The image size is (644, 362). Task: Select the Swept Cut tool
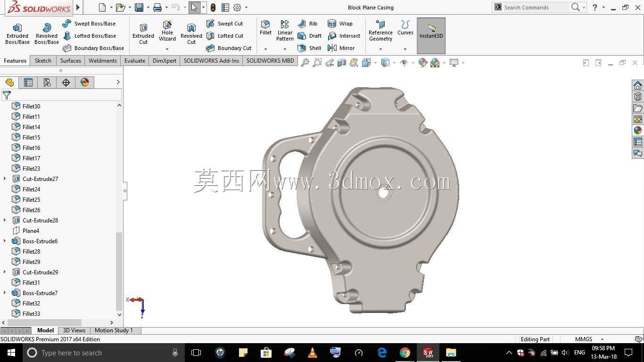tap(225, 24)
